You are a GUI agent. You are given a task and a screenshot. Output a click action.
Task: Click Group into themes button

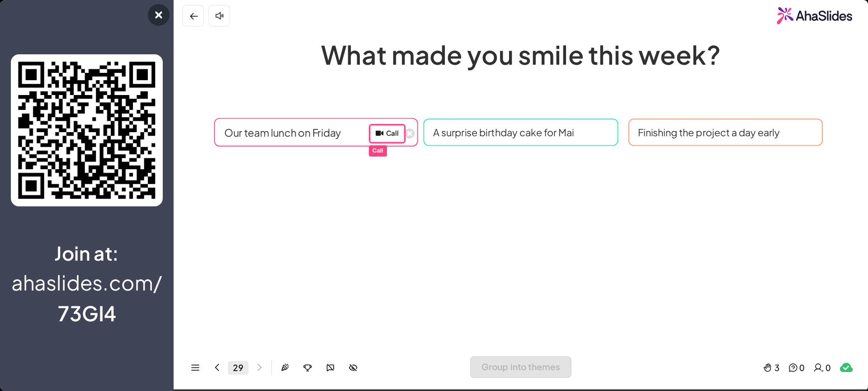pos(521,367)
